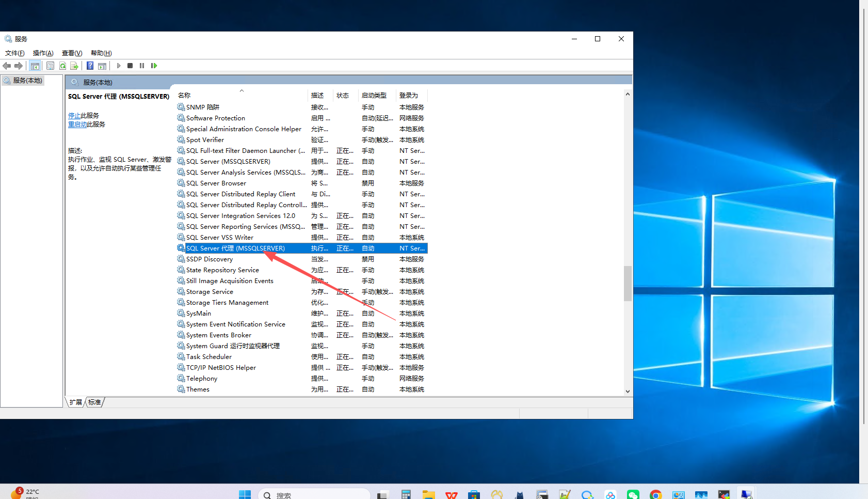Click the 重启动 this service link

click(77, 124)
